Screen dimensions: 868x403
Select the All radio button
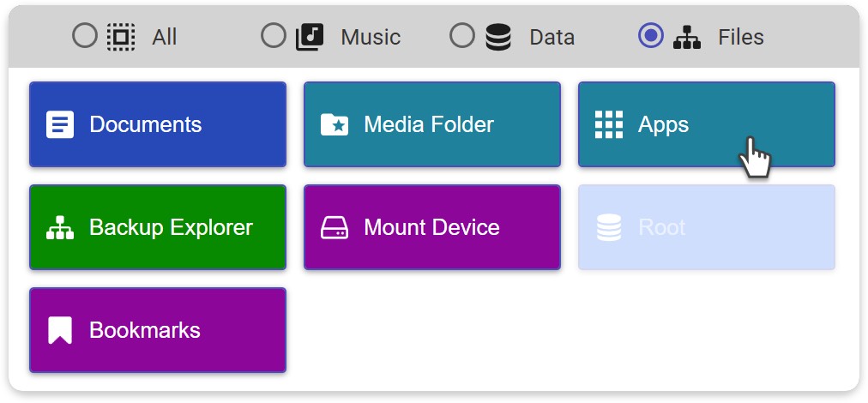[85, 36]
